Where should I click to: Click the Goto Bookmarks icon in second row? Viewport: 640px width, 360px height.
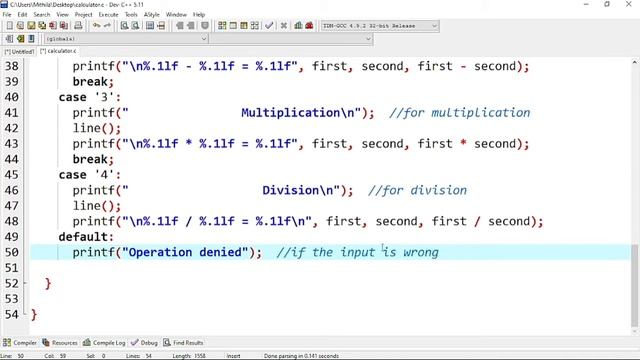[x=31, y=39]
